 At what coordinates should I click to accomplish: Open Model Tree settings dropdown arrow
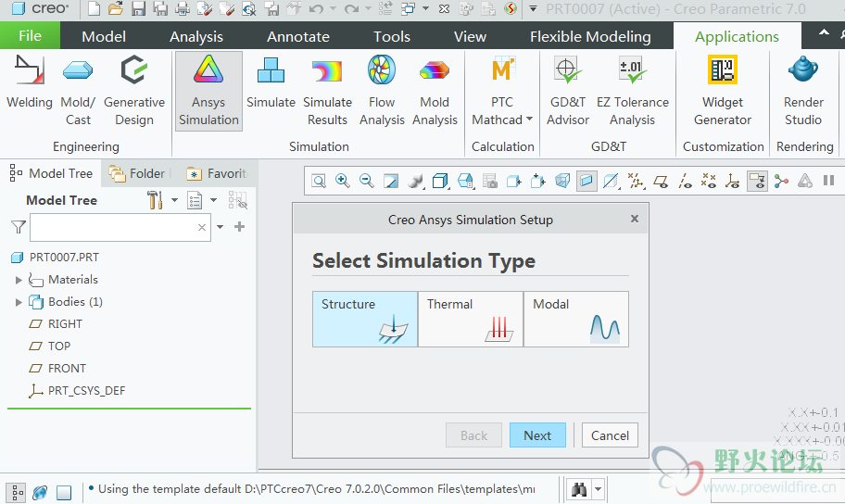pos(174,200)
